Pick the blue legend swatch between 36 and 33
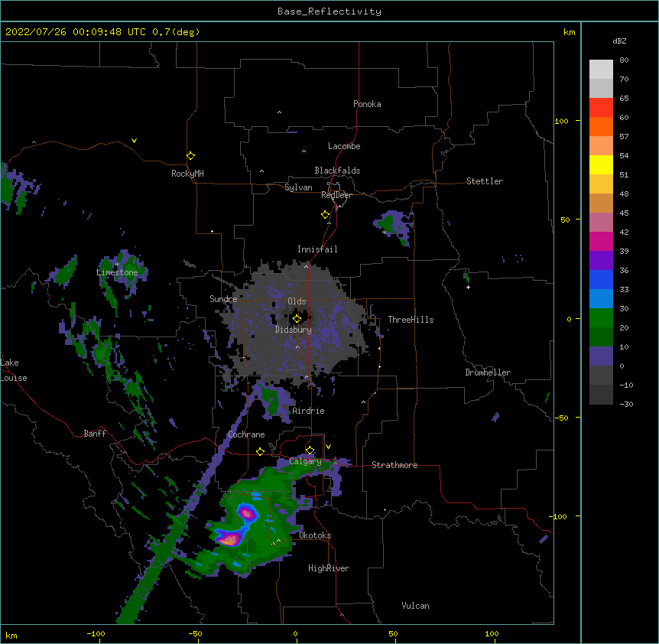Image resolution: width=659 pixels, height=644 pixels. 601,279
